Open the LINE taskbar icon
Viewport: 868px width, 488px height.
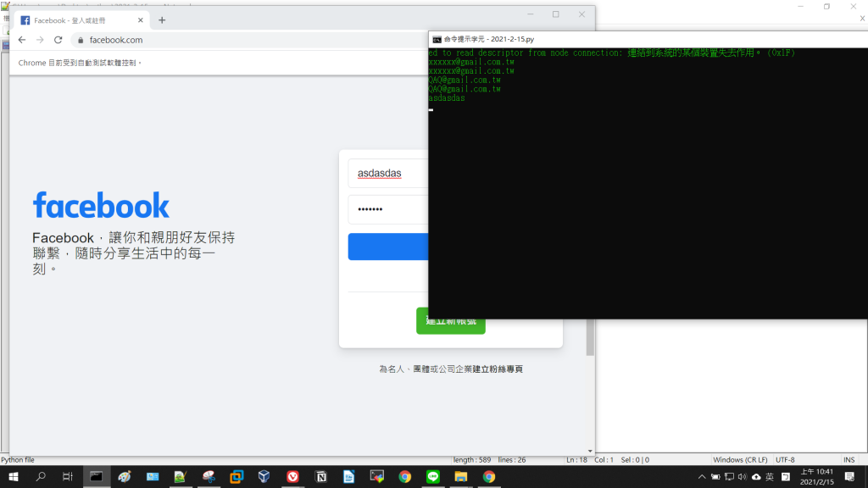(433, 476)
